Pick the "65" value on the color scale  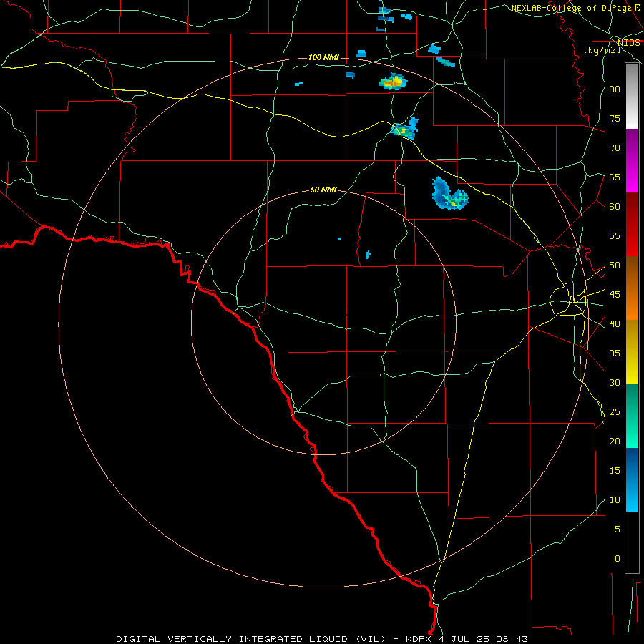(615, 177)
